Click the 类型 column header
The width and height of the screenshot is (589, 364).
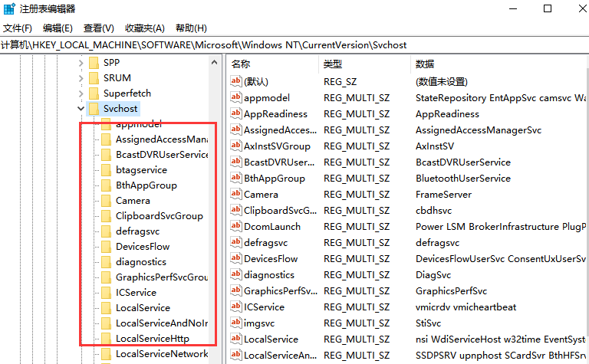tap(332, 64)
